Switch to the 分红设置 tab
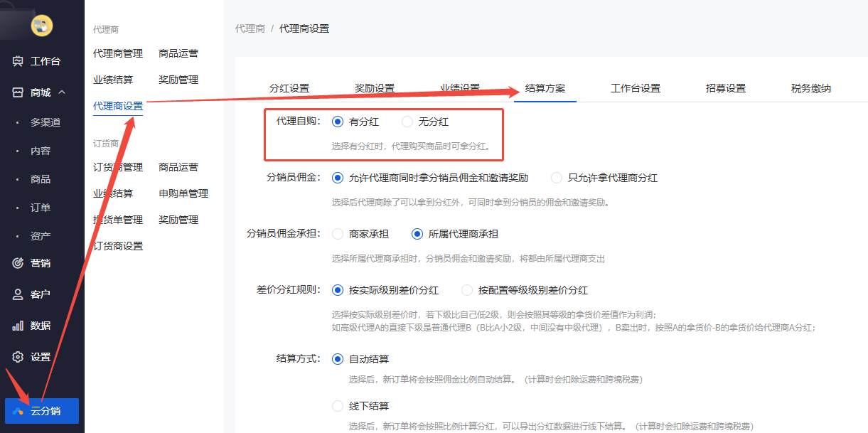Image resolution: width=868 pixels, height=433 pixels. coord(289,88)
